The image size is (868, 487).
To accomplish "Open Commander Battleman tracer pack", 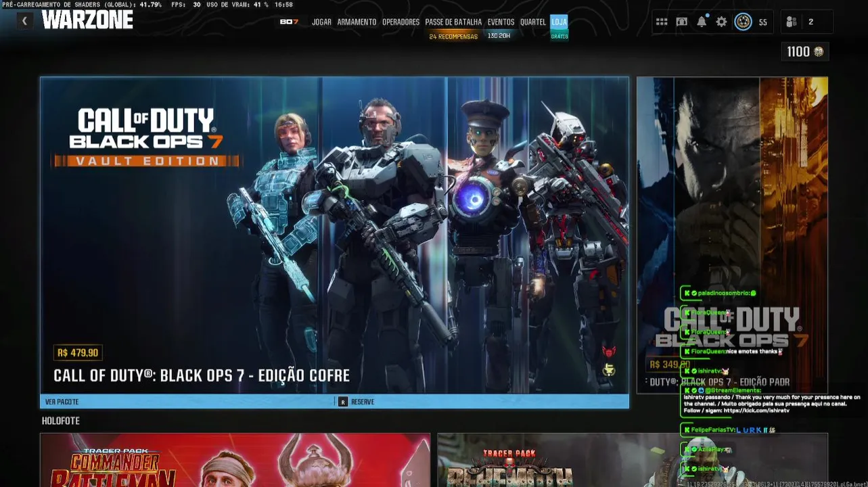I will click(235, 460).
